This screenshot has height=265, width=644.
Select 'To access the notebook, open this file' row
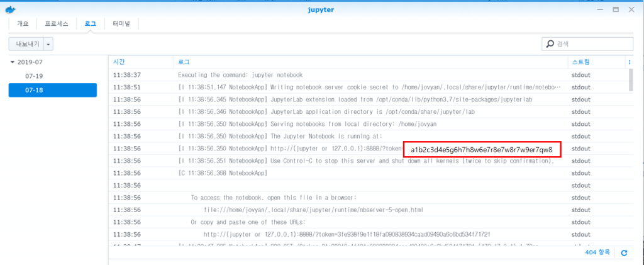pyautogui.click(x=369, y=198)
